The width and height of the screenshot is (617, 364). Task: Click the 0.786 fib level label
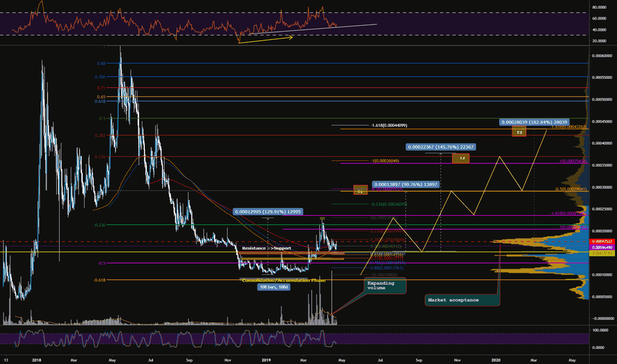[x=100, y=77]
